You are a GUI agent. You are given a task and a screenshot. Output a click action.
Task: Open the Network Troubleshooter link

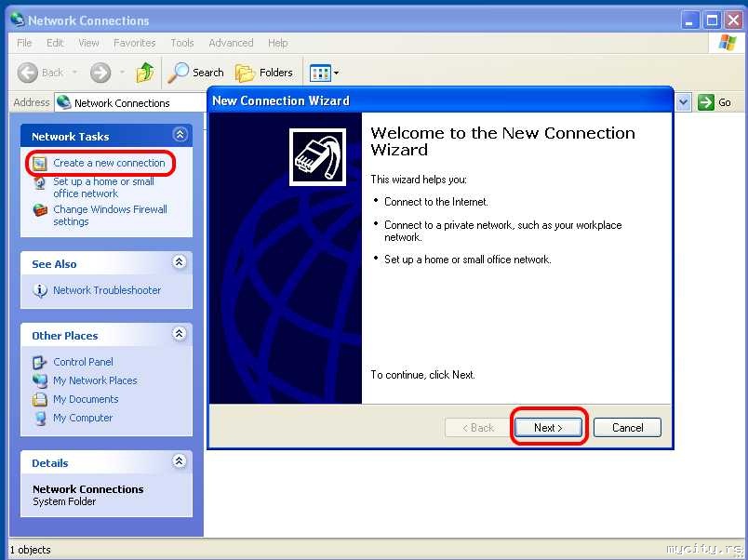107,290
